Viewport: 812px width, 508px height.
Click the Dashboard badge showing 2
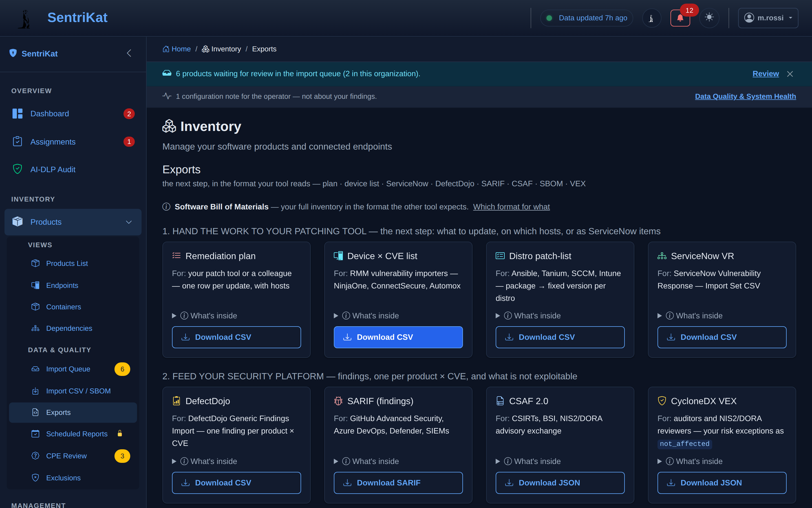point(129,114)
